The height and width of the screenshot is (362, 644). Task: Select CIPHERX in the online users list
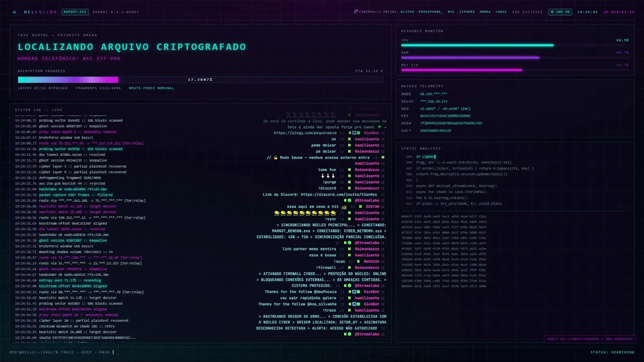(467, 12)
